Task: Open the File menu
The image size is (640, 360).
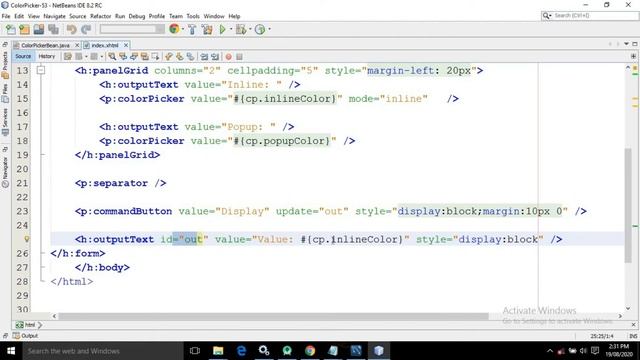Action: click(x=6, y=16)
